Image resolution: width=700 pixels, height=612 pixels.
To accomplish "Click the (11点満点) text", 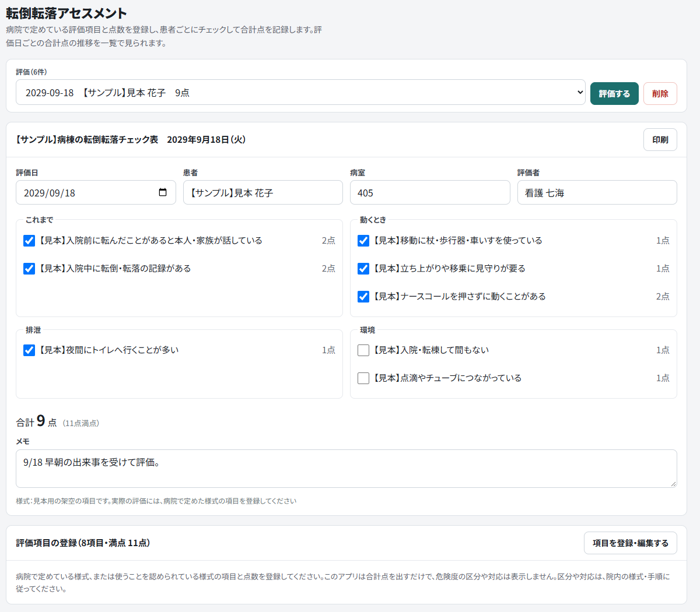I will click(x=81, y=423).
